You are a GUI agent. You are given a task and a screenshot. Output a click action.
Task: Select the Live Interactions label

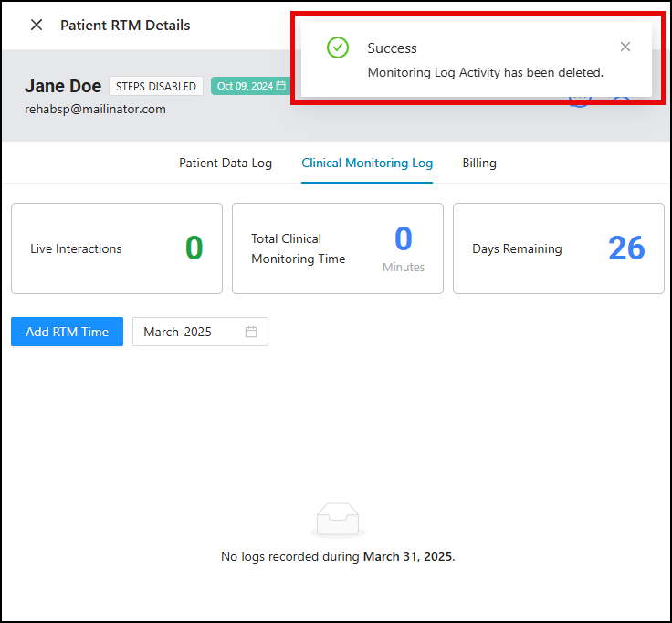(76, 248)
